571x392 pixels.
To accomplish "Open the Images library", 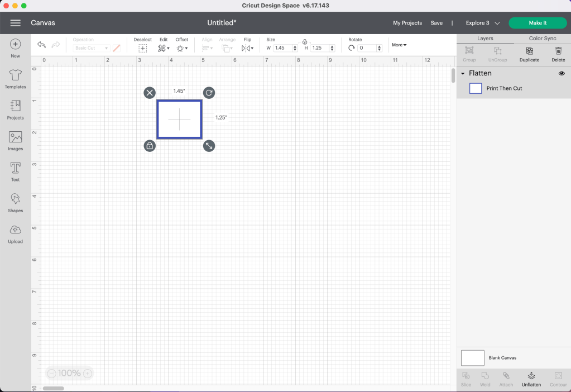I will pyautogui.click(x=15, y=141).
